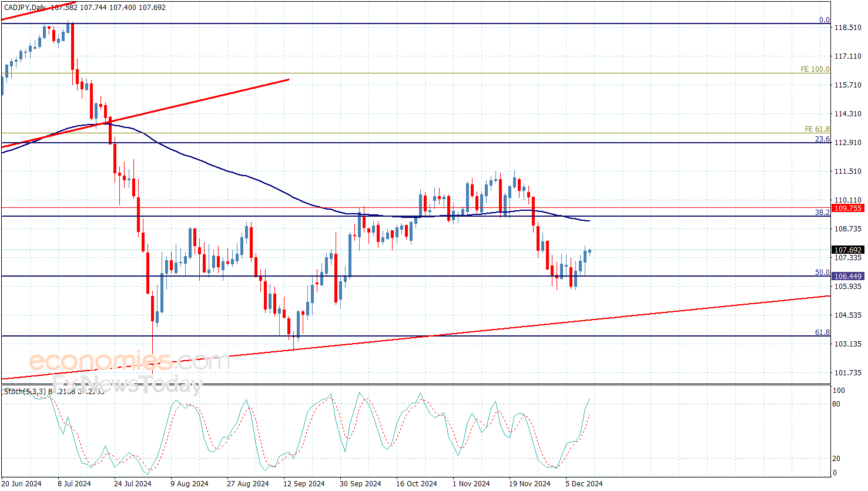Click the 8 Jul 2024 date label

pyautogui.click(x=75, y=484)
